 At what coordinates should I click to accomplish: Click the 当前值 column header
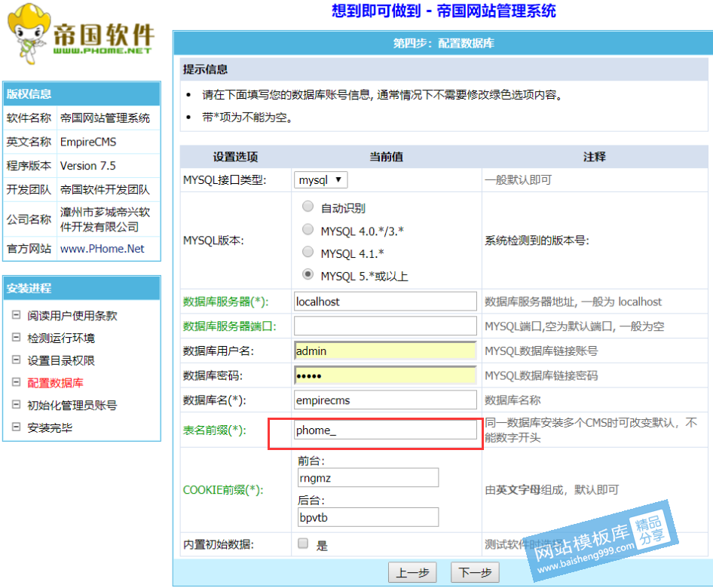(x=386, y=157)
